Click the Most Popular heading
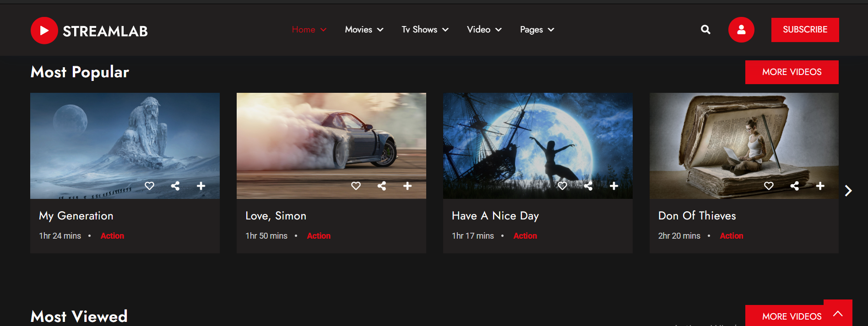 pos(80,72)
